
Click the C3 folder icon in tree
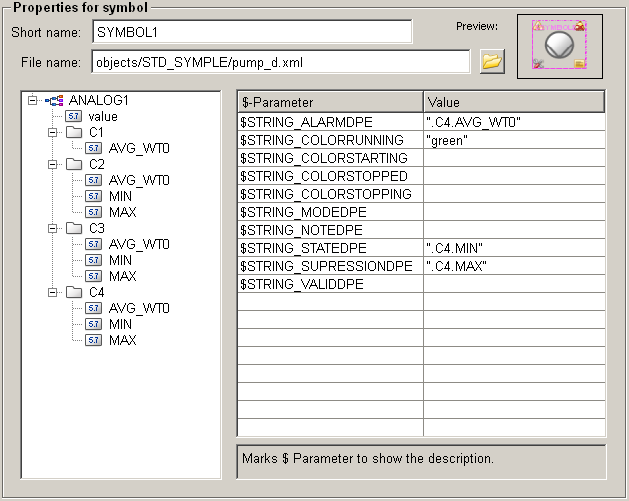click(x=75, y=228)
